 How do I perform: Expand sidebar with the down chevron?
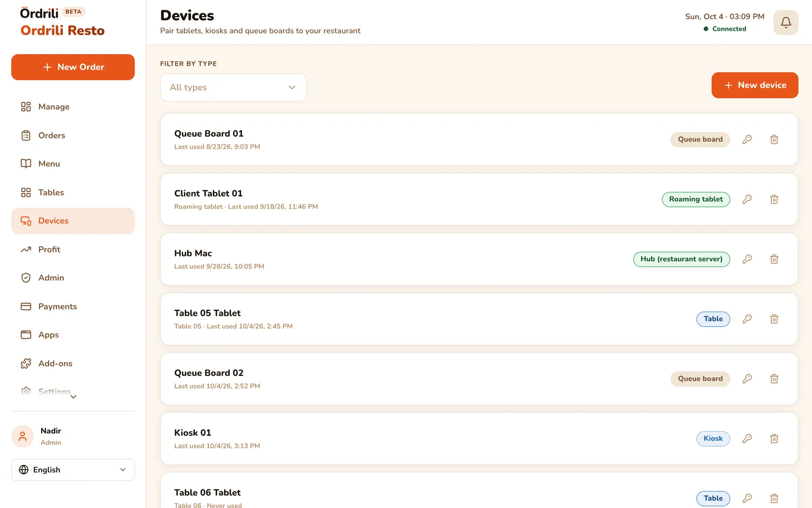(73, 397)
